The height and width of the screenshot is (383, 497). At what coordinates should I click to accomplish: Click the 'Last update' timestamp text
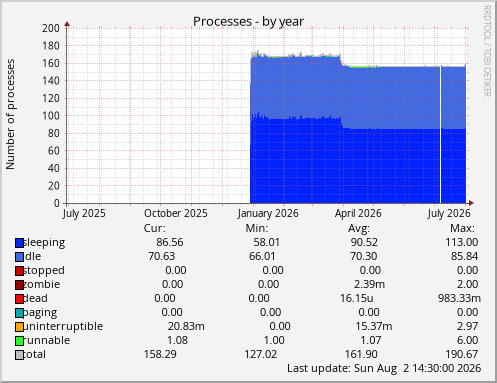tap(384, 368)
